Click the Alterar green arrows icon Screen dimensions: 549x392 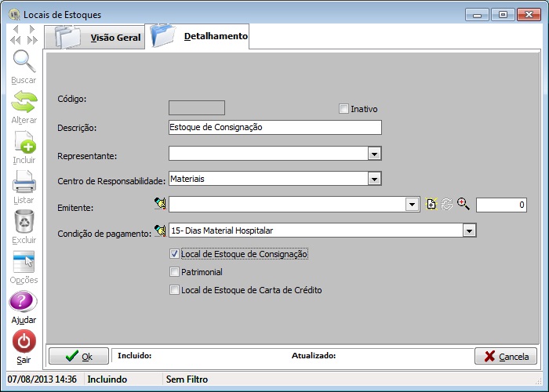point(24,102)
